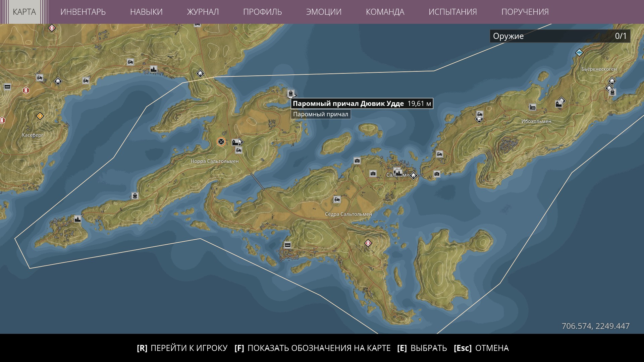Screen dimensions: 644x362
Task: Click the Оружие 0/1 objective tracker
Action: tap(560, 36)
